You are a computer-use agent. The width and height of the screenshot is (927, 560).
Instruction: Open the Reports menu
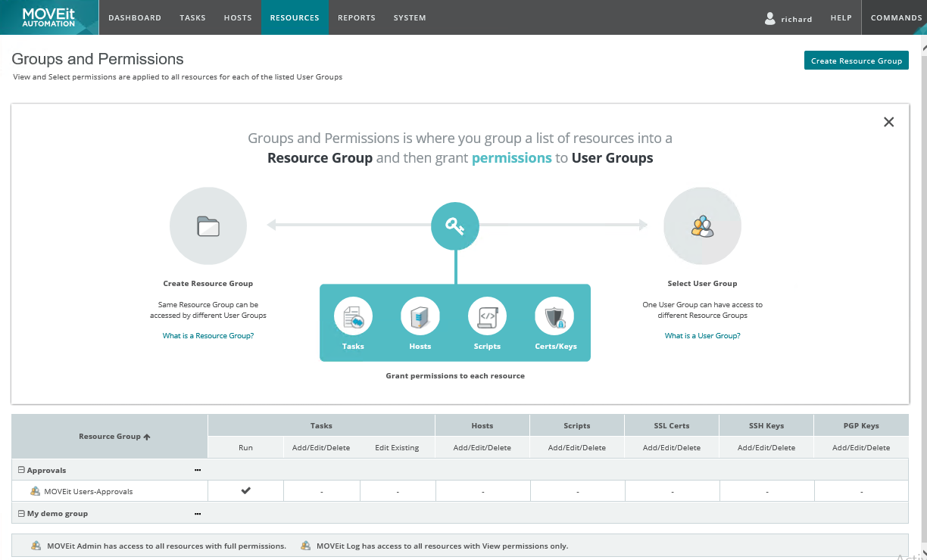point(357,17)
